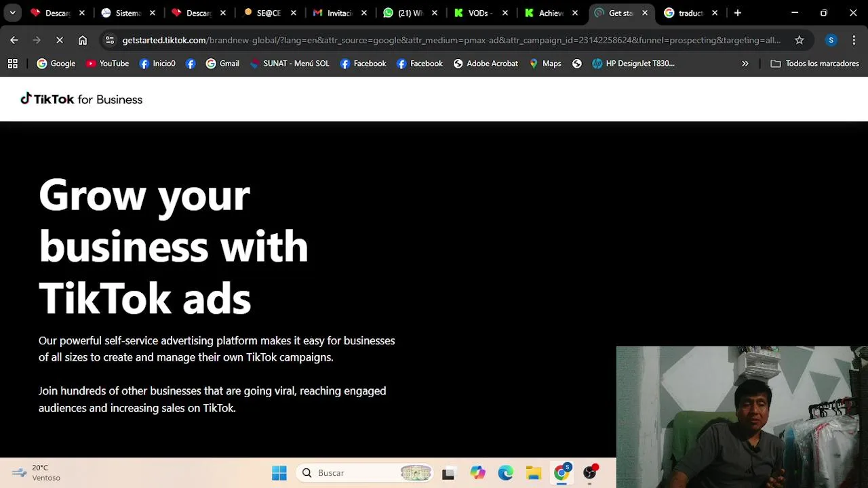Open the Gmail bookmark
868x488 pixels.
click(x=222, y=63)
